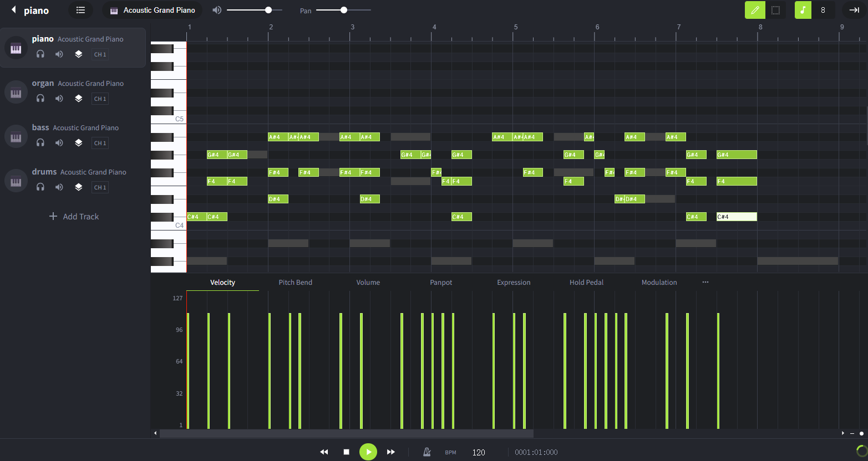Screen dimensions: 868x461
Task: Switch to Hold Pedal tab
Action: pos(586,283)
